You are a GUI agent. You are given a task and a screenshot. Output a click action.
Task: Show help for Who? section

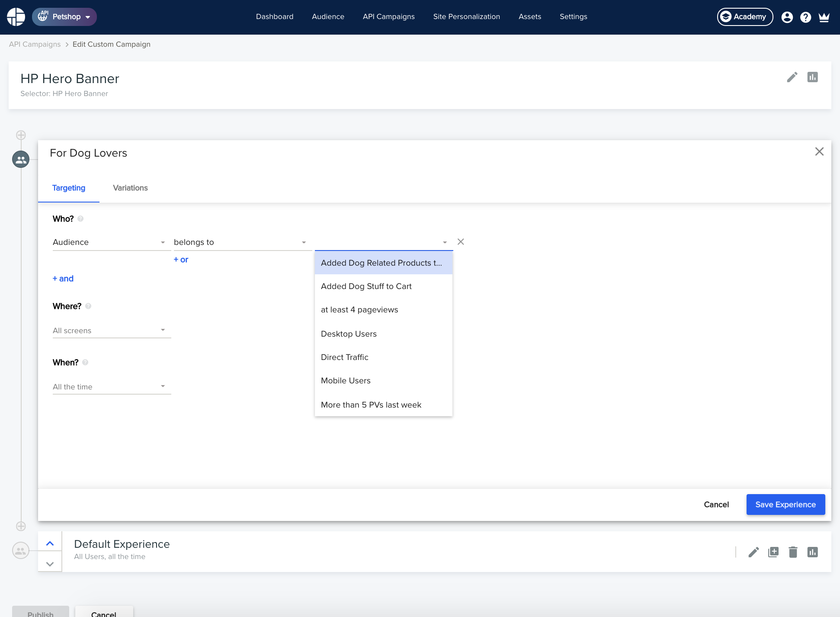[x=80, y=219]
